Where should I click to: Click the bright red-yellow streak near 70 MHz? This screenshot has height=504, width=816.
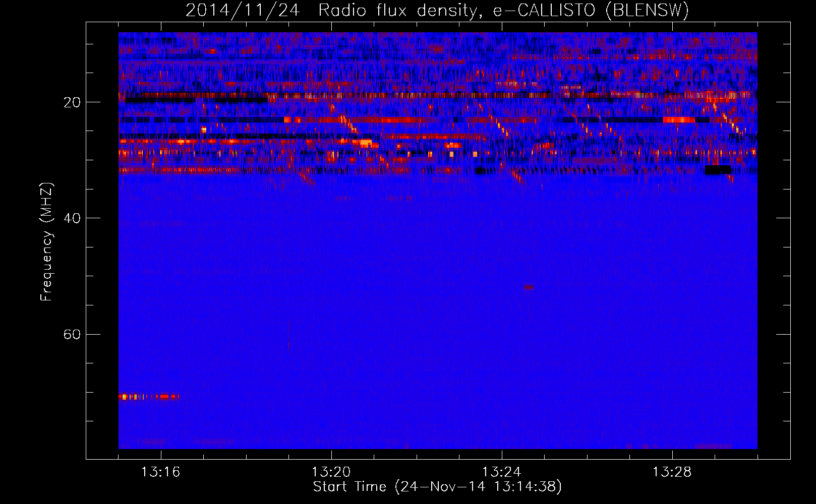pos(149,397)
